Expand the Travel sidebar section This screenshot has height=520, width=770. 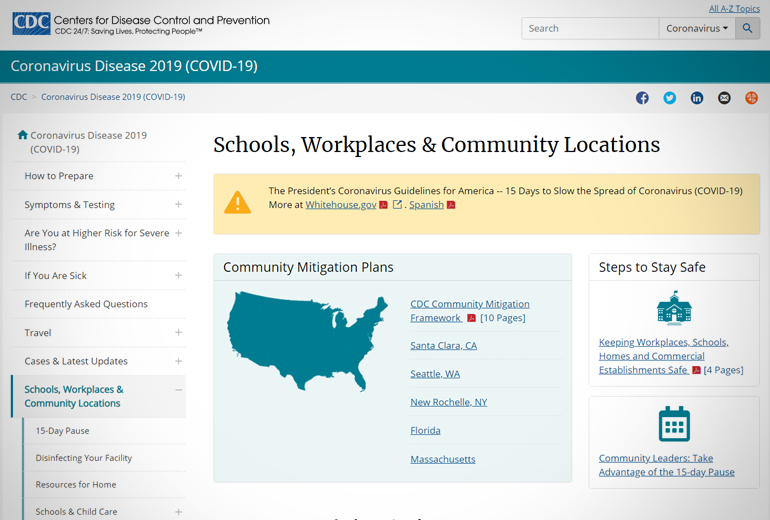pyautogui.click(x=178, y=333)
